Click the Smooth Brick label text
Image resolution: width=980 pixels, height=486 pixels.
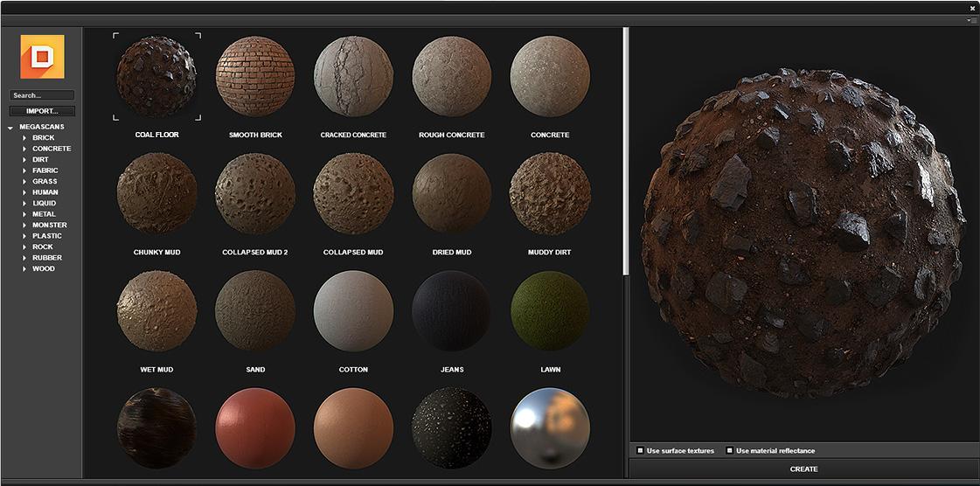[x=255, y=135]
